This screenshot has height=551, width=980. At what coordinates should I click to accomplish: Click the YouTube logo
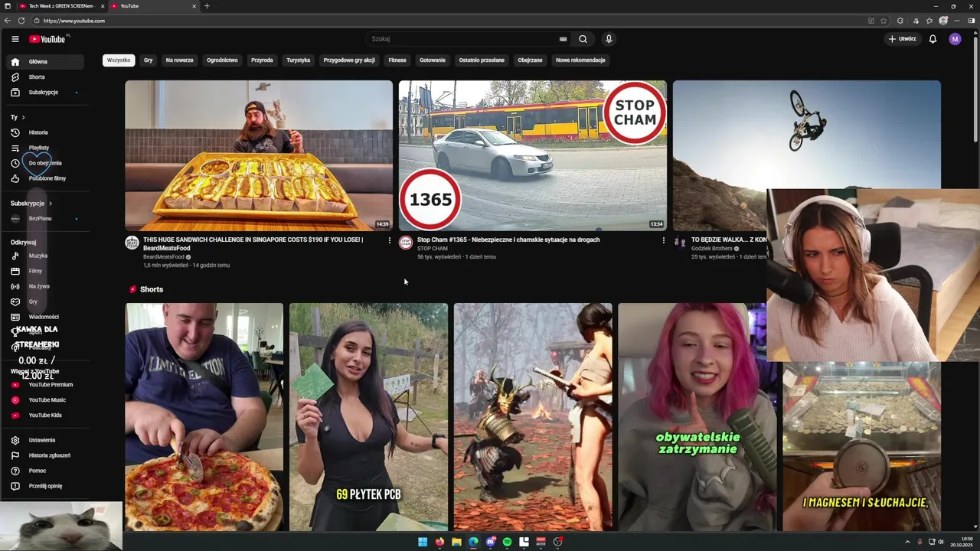pyautogui.click(x=47, y=39)
